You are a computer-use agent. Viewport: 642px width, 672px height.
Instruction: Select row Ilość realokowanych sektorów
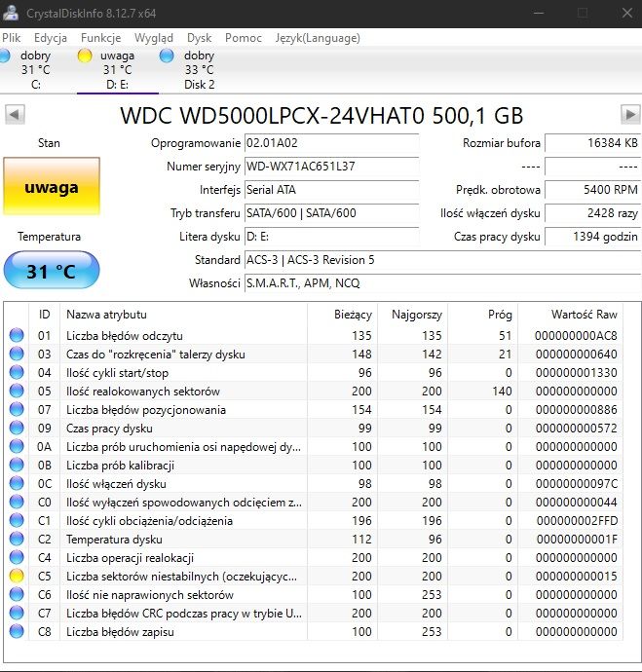coord(314,391)
